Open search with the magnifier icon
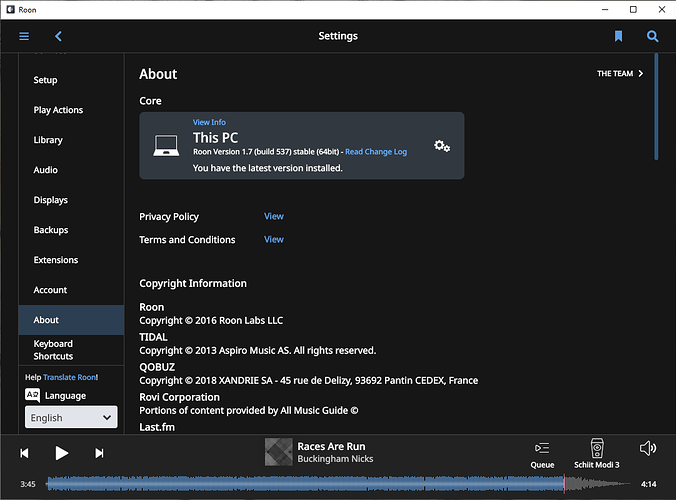 [652, 36]
